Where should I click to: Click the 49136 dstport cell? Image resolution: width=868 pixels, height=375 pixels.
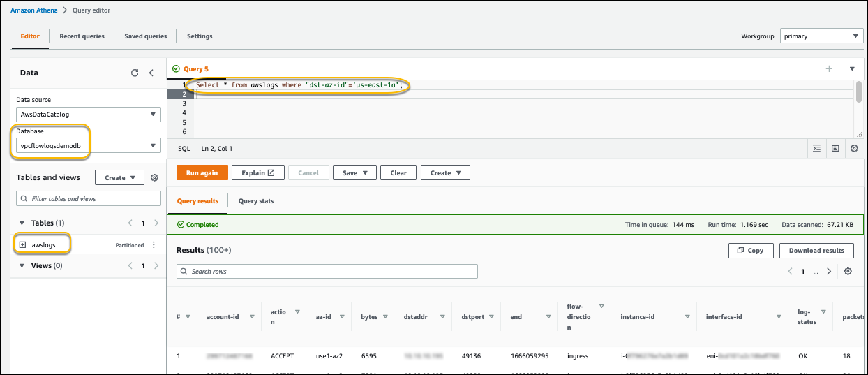tap(472, 356)
